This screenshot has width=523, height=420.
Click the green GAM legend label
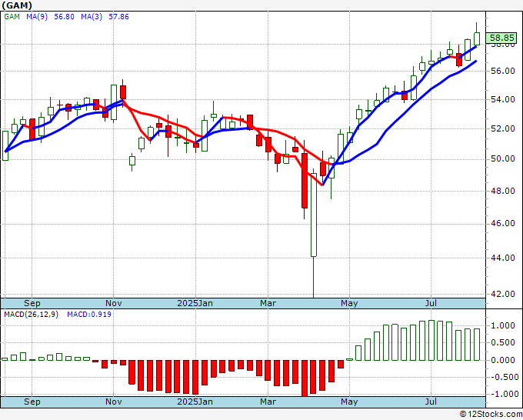click(x=12, y=17)
